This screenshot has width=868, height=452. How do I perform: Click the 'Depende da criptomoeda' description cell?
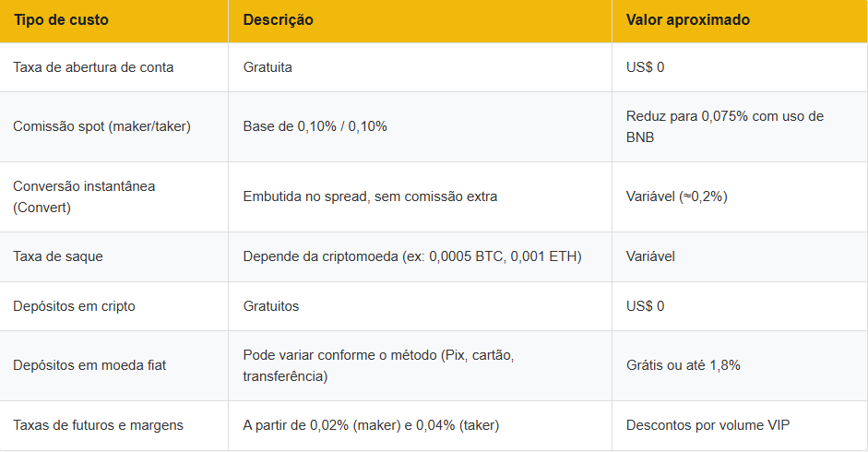412,256
